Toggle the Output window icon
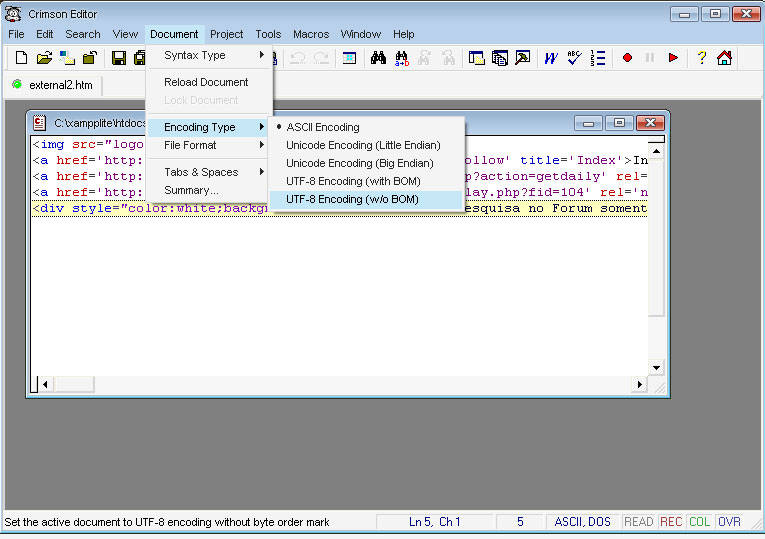Screen dimensions: 765x539 [x=500, y=58]
